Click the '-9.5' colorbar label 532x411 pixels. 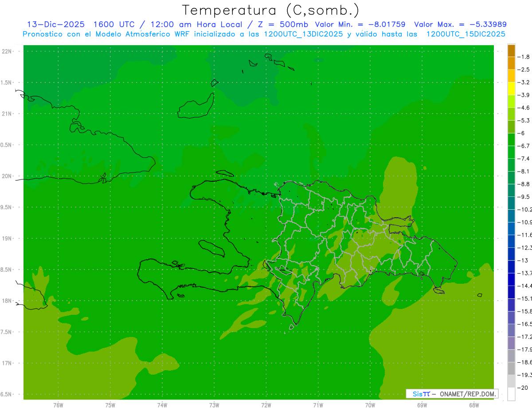524,197
